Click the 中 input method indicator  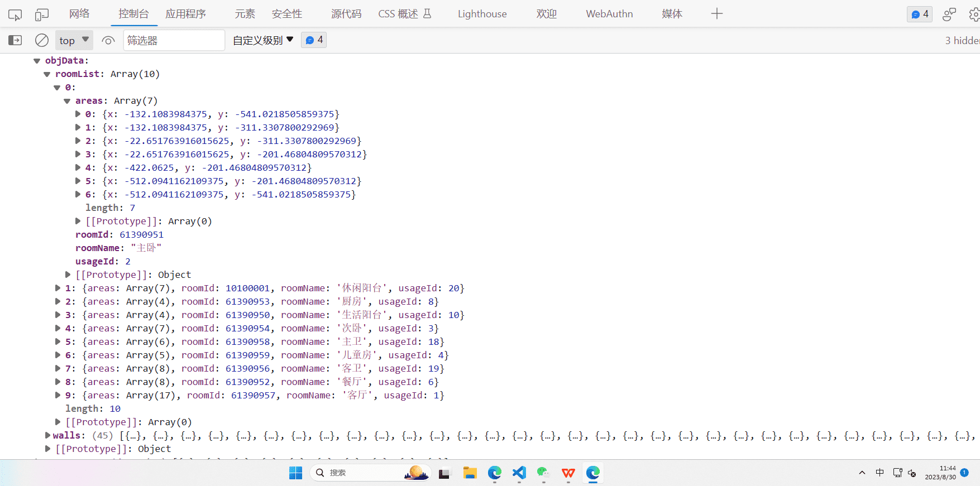(880, 473)
